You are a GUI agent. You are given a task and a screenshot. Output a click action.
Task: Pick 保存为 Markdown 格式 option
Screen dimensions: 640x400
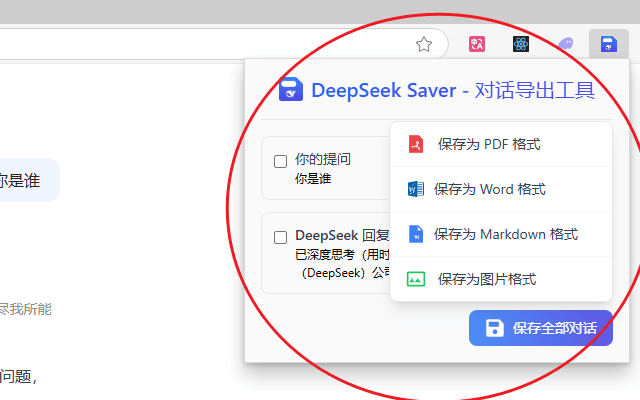pyautogui.click(x=505, y=234)
